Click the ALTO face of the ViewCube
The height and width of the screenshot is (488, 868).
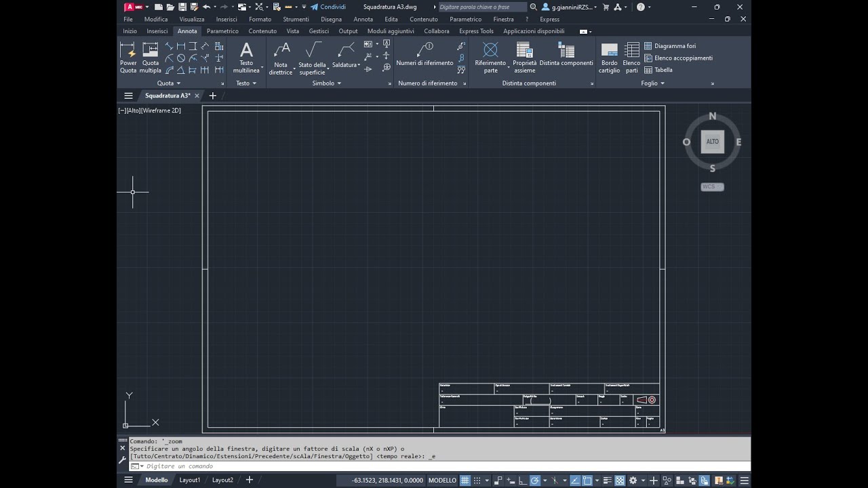tap(712, 142)
